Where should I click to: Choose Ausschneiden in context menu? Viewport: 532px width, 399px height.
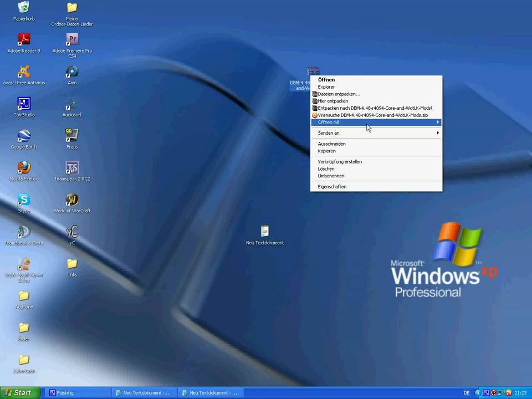tap(376, 144)
